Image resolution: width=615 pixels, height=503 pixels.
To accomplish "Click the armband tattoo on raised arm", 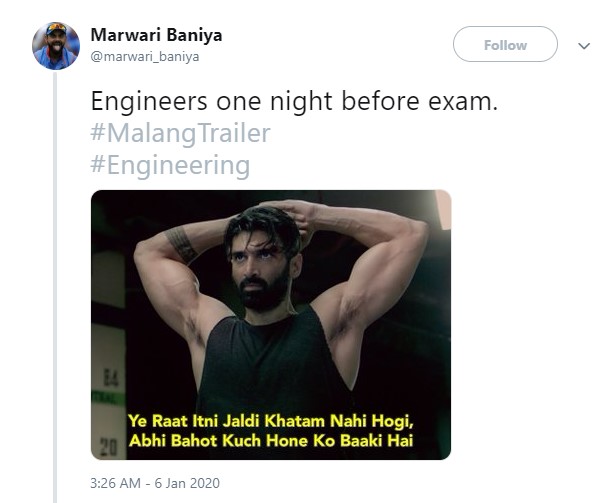I will [180, 243].
